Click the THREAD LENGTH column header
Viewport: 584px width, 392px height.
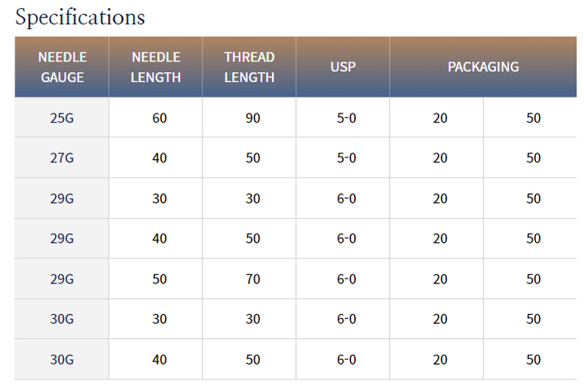(249, 67)
